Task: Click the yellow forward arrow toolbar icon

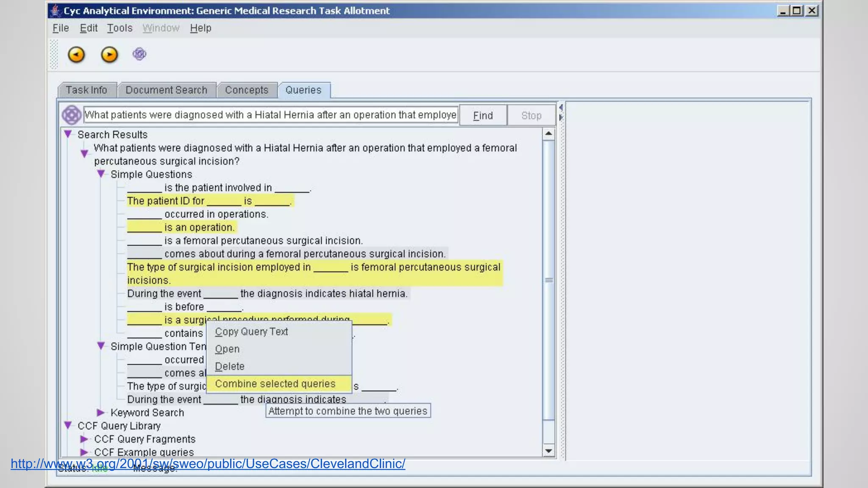Action: 109,55
